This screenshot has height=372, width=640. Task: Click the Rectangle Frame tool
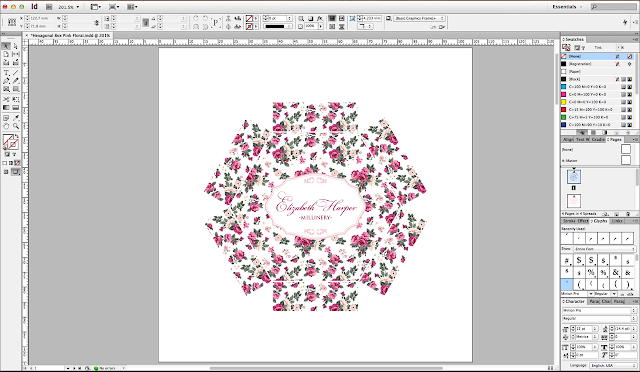(6, 89)
